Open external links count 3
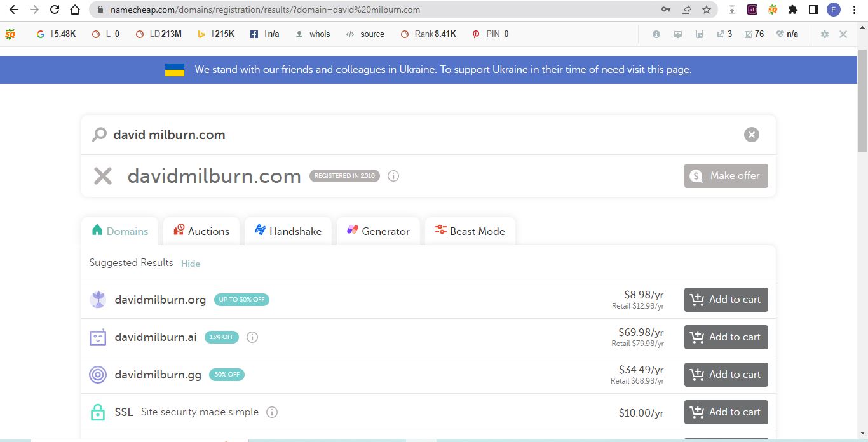This screenshot has width=868, height=442. point(724,34)
